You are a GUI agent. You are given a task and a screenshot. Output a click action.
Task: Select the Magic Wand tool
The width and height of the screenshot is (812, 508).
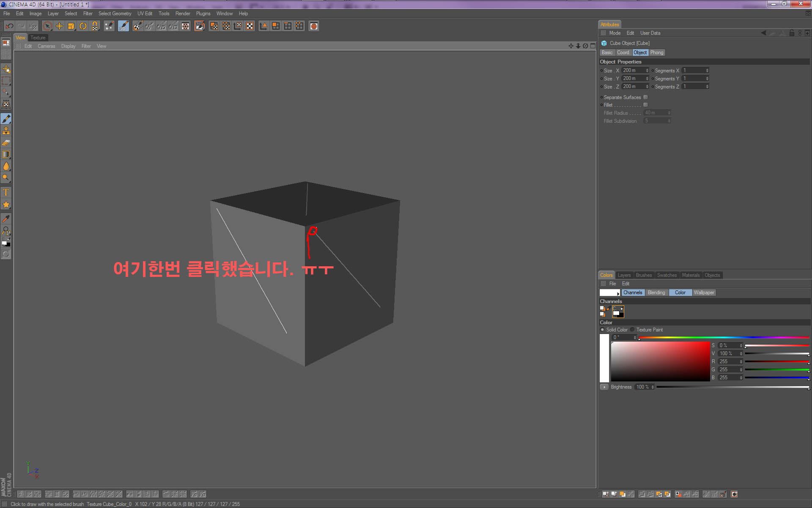coord(6,92)
